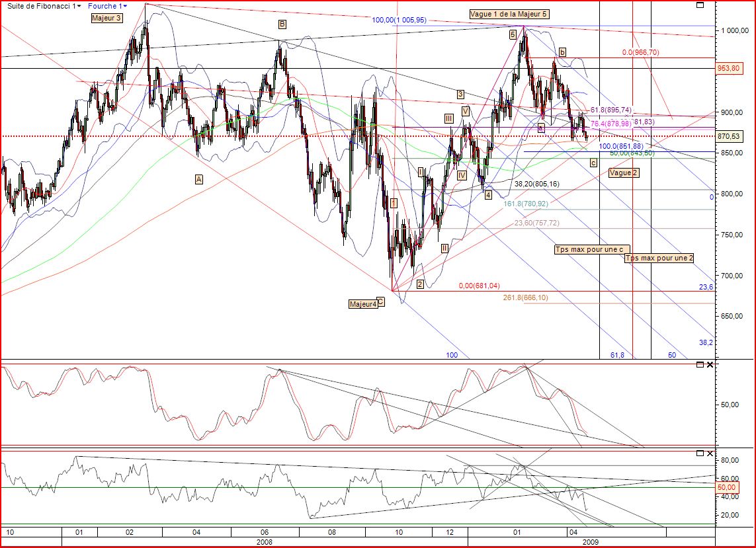
Task: Select the wave V label box
Action: 465,111
